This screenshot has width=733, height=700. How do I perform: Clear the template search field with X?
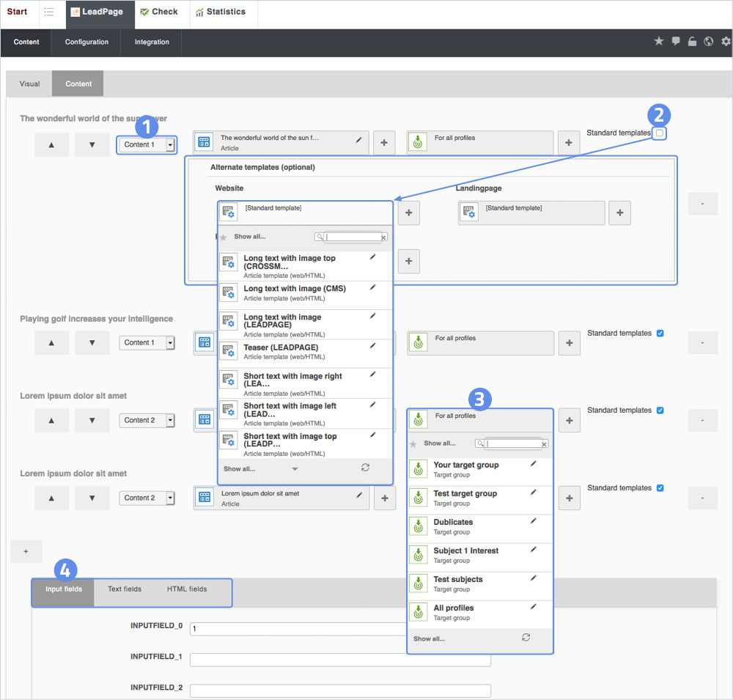pyautogui.click(x=383, y=237)
